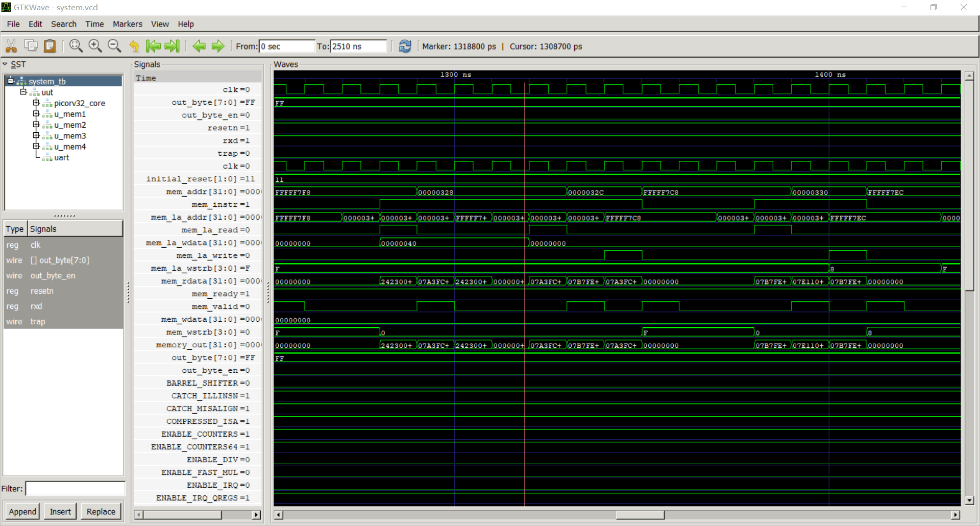
Task: Click wave vertical scrollbar up arrow
Action: tap(969, 76)
